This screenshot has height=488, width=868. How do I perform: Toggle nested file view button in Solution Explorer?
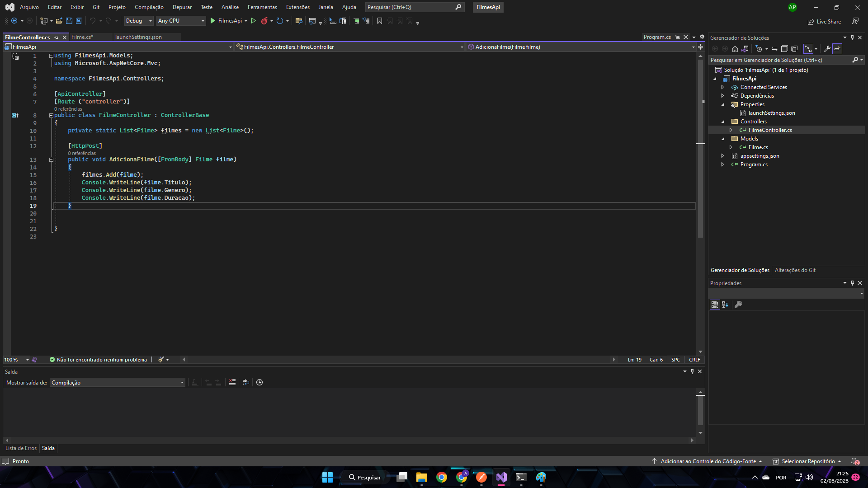pos(808,49)
